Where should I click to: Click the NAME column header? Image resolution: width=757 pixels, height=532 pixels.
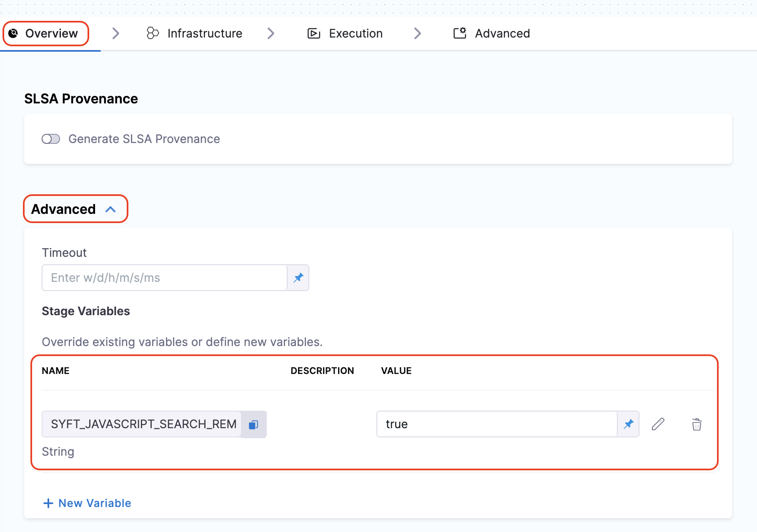point(55,371)
